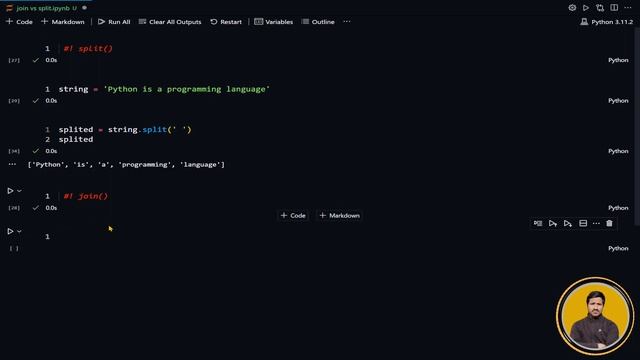Add a new Code cell from the toolbar
Screen dimensions: 640x360
(19, 22)
